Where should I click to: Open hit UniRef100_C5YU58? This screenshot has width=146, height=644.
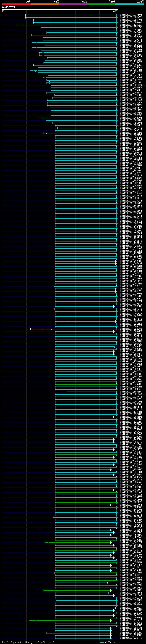(x=131, y=27)
